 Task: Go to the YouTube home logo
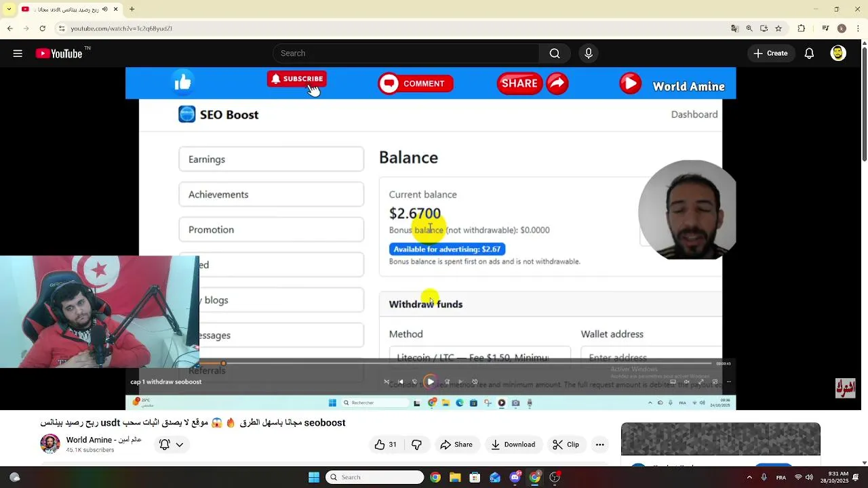click(59, 54)
